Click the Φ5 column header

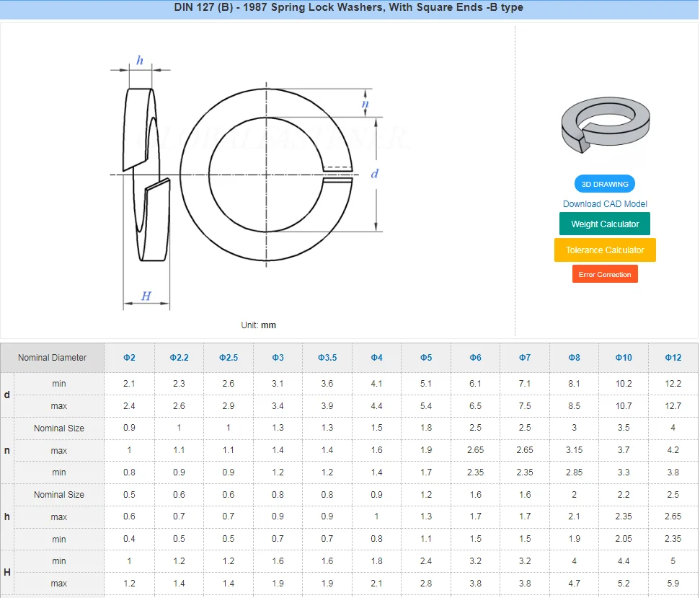pyautogui.click(x=426, y=358)
